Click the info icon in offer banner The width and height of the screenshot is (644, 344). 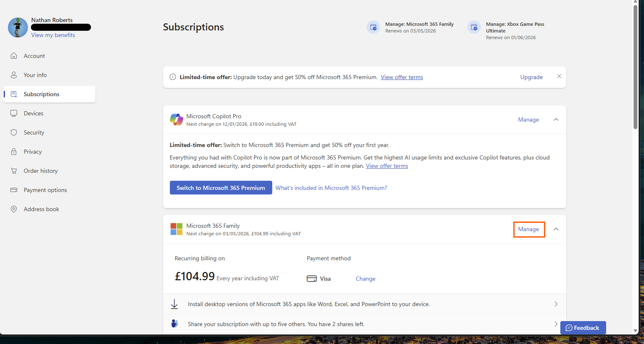coord(173,77)
